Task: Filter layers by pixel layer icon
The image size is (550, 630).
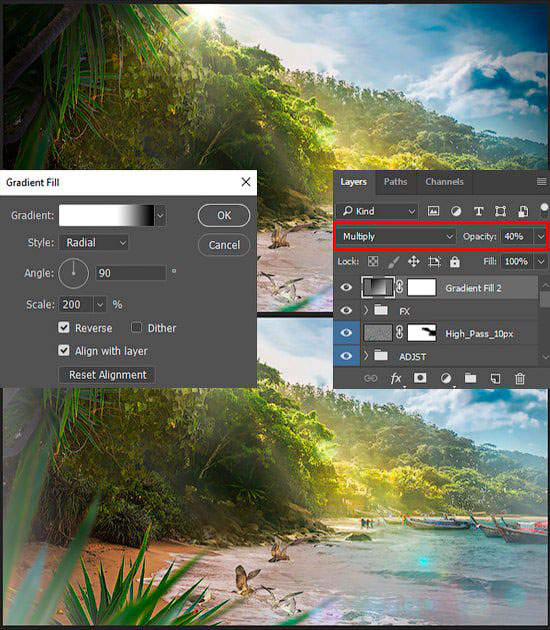Action: click(433, 211)
